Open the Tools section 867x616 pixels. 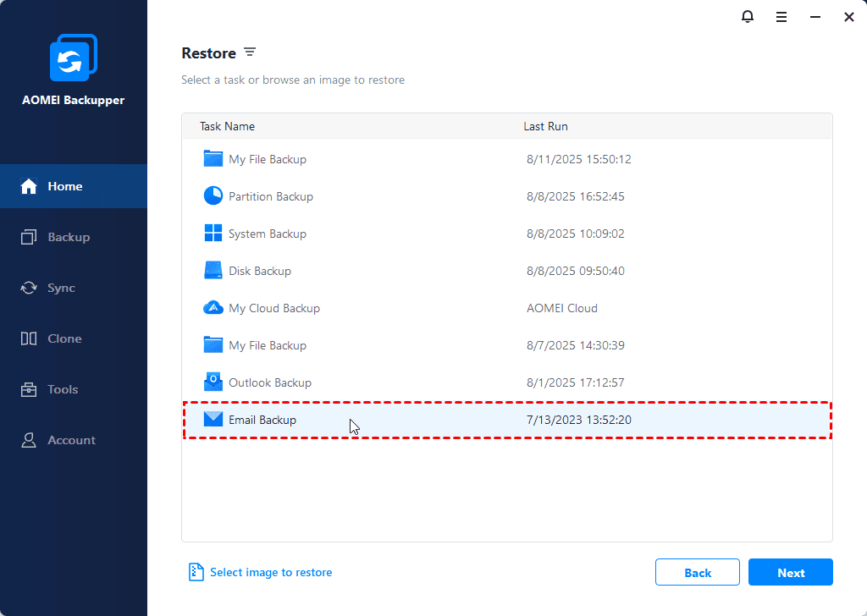63,389
